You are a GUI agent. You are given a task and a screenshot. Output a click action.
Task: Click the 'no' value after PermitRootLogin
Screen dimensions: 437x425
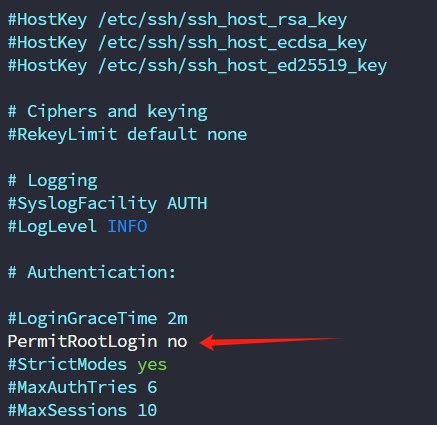[177, 342]
